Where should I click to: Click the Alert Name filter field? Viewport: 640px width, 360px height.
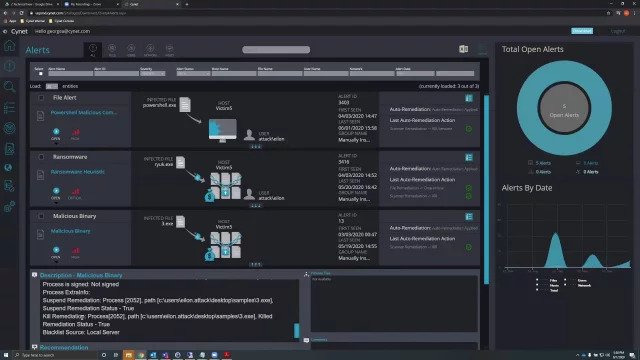point(70,73)
